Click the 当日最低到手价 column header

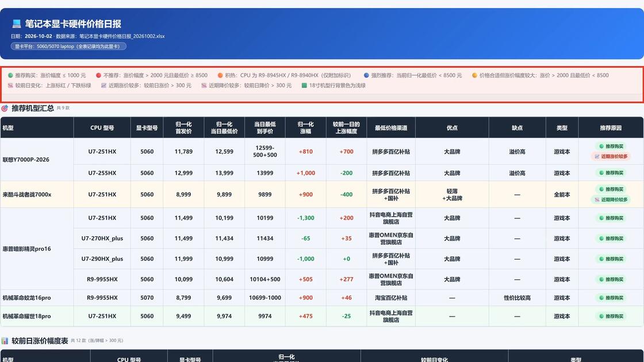click(265, 128)
